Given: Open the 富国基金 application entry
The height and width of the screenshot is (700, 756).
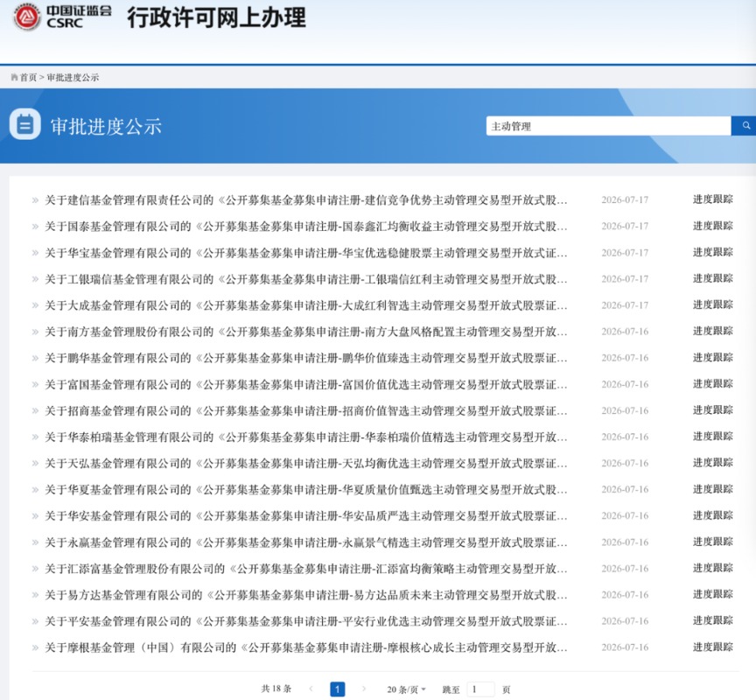Looking at the screenshot, I should pyautogui.click(x=306, y=384).
